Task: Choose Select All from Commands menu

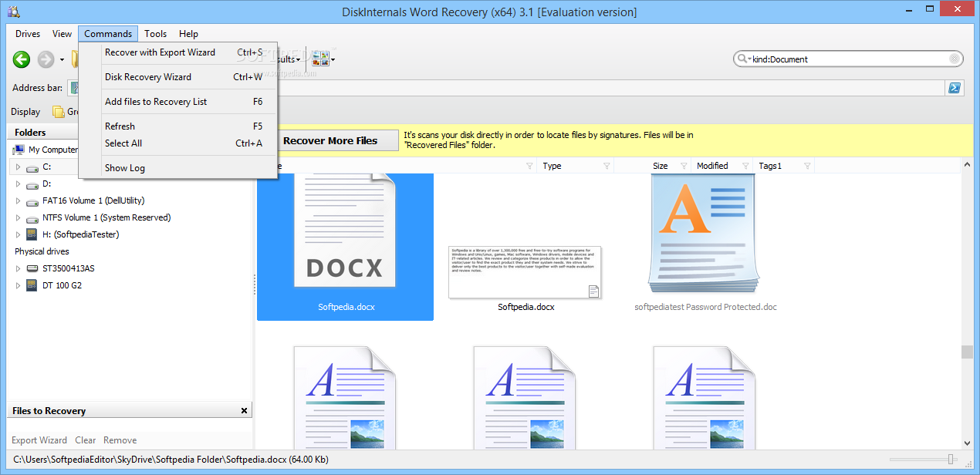Action: click(x=178, y=143)
